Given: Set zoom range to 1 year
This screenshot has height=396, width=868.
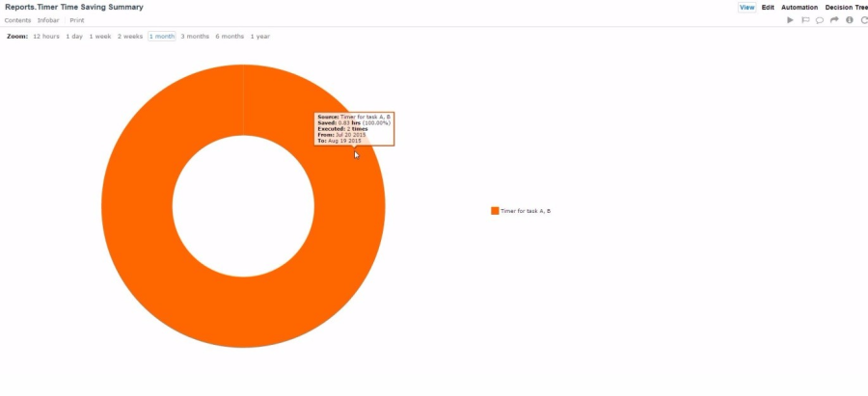Looking at the screenshot, I should point(260,37).
